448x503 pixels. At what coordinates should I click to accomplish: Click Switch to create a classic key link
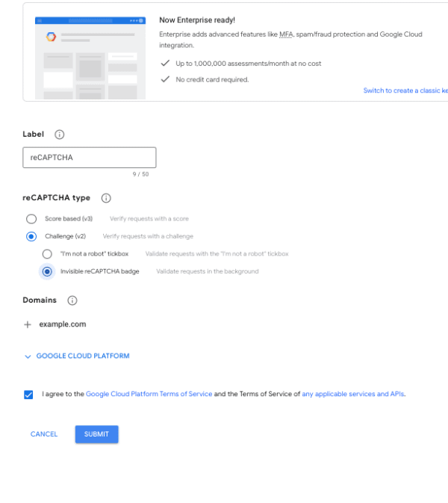tap(405, 90)
